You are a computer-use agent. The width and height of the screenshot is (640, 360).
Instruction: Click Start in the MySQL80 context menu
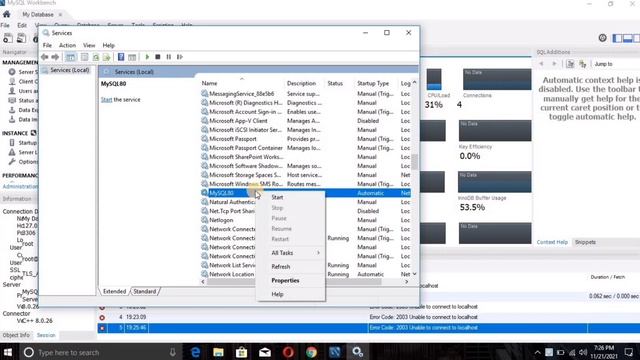pos(277,197)
